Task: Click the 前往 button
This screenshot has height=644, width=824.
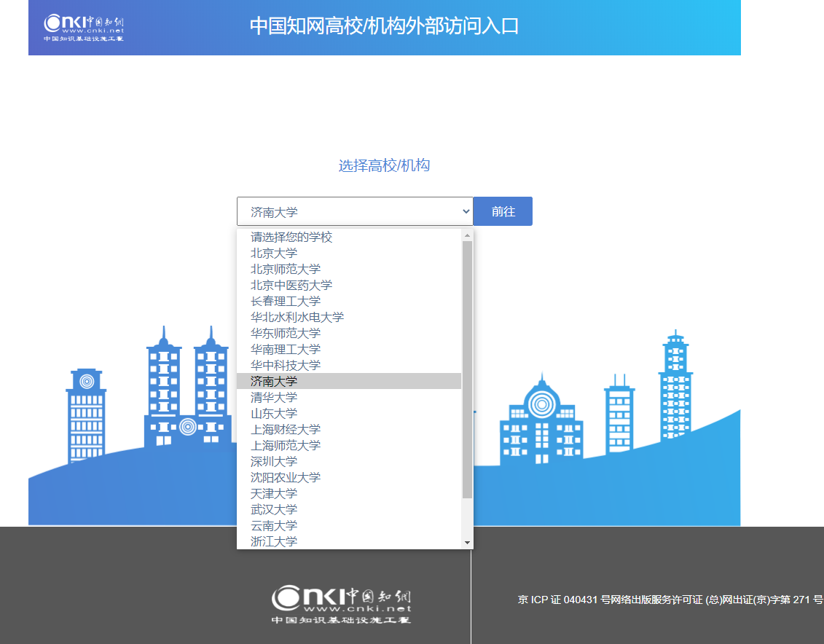Action: pyautogui.click(x=503, y=211)
